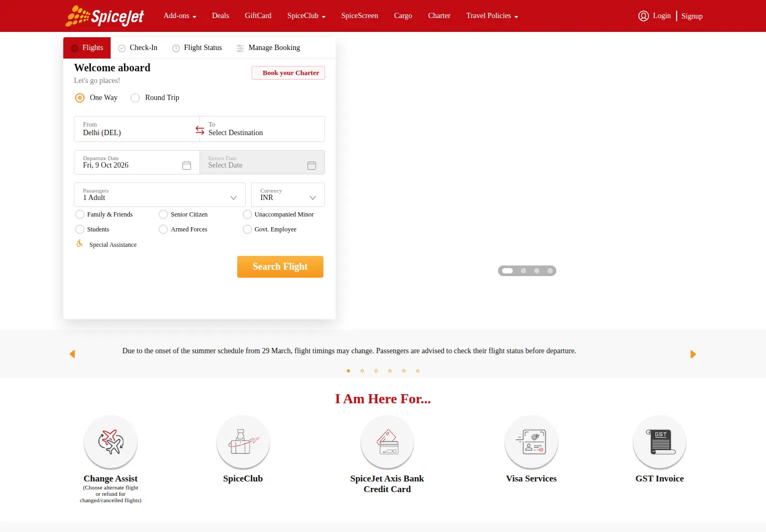Select the third notice pagination dot
Viewport: 766px width, 532px height.
(x=376, y=371)
